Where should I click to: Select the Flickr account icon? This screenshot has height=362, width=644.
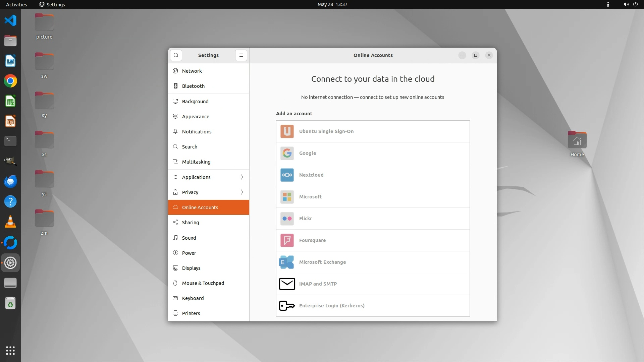(x=287, y=219)
